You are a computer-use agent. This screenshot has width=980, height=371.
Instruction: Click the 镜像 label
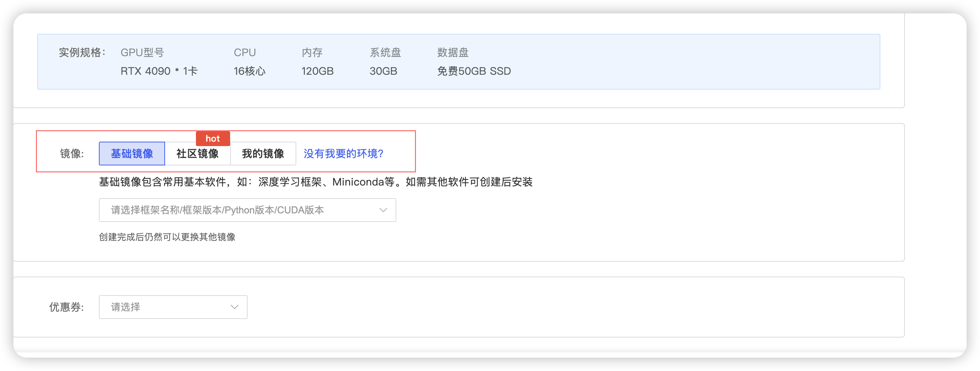(x=71, y=154)
